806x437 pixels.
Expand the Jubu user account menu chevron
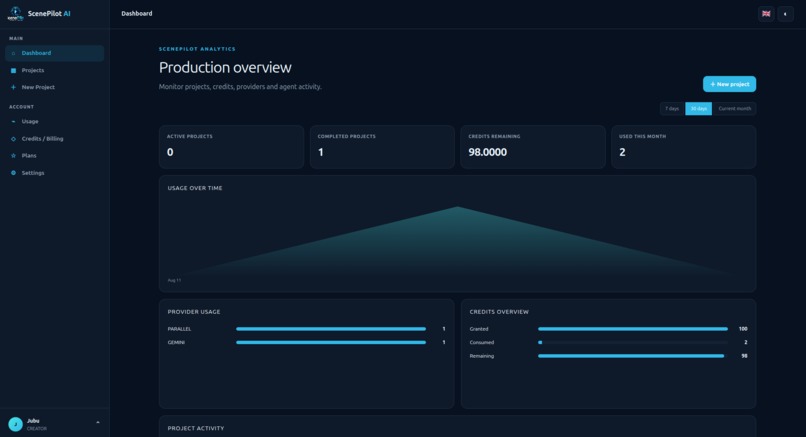[98, 423]
